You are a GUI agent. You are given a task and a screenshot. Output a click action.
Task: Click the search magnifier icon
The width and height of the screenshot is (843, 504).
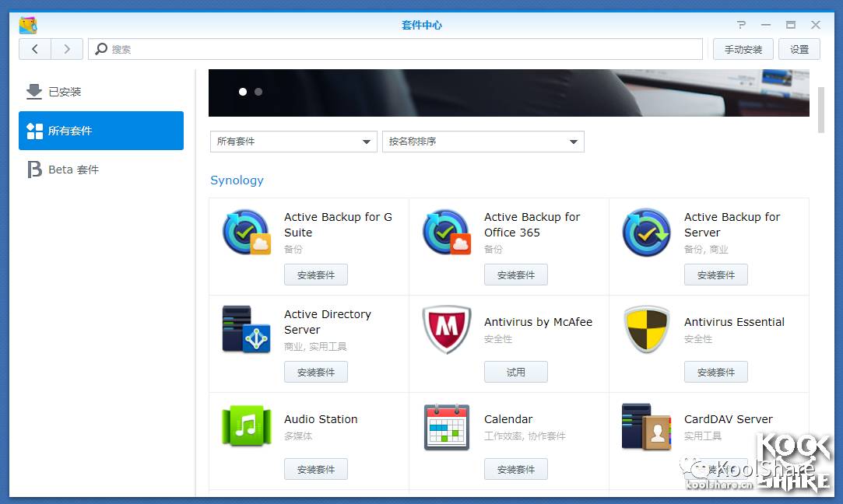point(100,49)
